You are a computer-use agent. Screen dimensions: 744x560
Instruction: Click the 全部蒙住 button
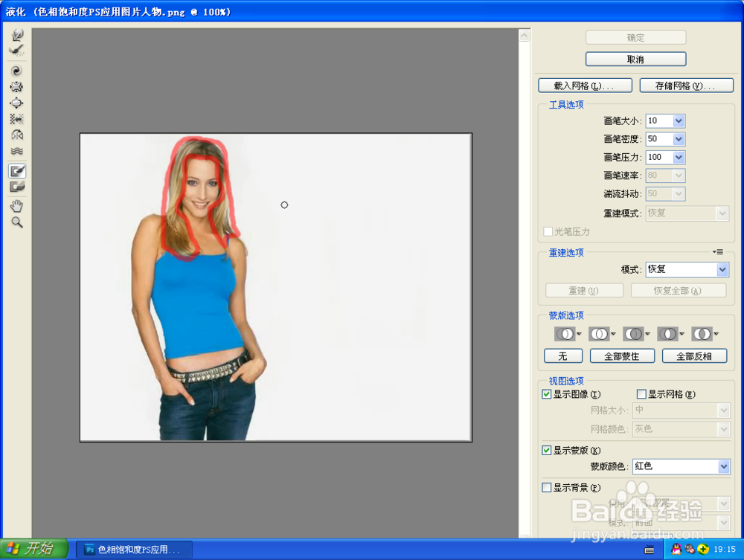tap(622, 356)
